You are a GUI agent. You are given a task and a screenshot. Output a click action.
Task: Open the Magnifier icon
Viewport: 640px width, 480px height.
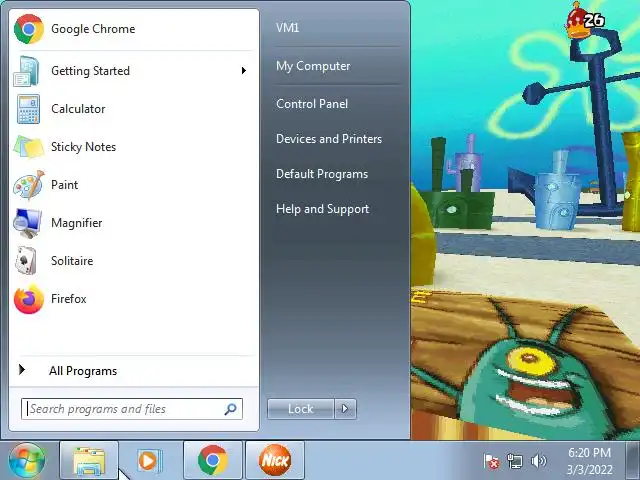pyautogui.click(x=27, y=223)
